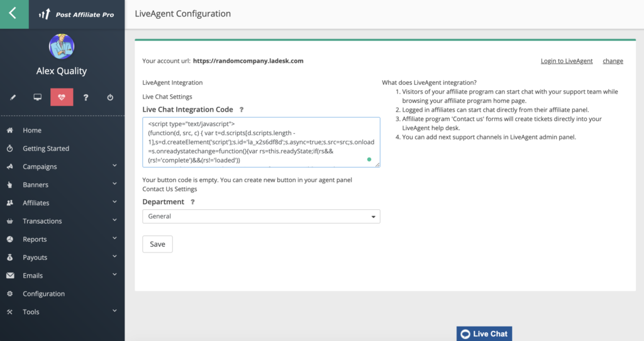Go to Configuration in sidebar

43,294
